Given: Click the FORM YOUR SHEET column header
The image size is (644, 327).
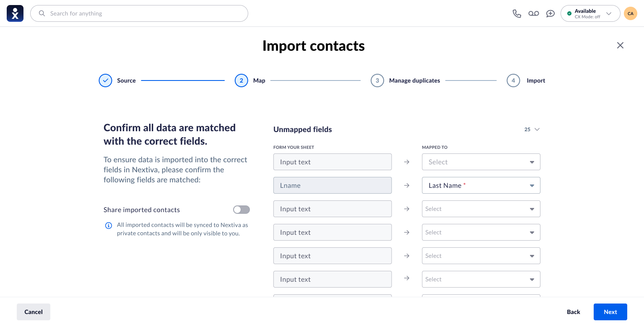Looking at the screenshot, I should pyautogui.click(x=293, y=148).
